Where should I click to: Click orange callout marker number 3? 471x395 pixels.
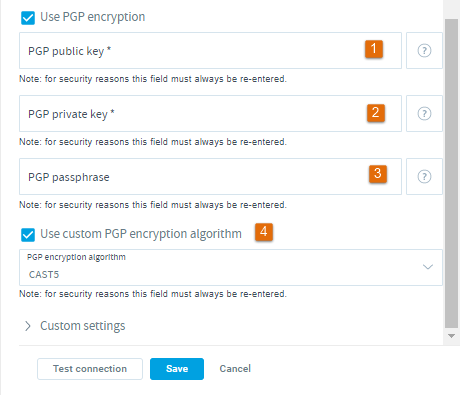[378, 174]
